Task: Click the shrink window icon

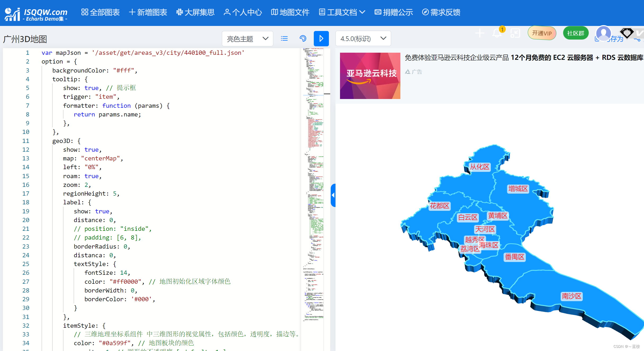Action: [x=515, y=33]
